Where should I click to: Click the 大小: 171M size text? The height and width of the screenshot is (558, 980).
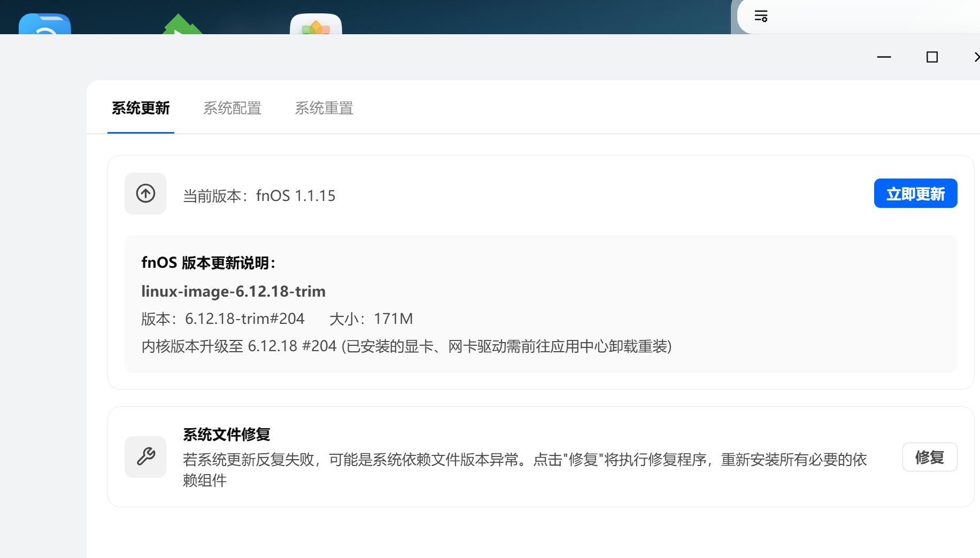point(371,319)
